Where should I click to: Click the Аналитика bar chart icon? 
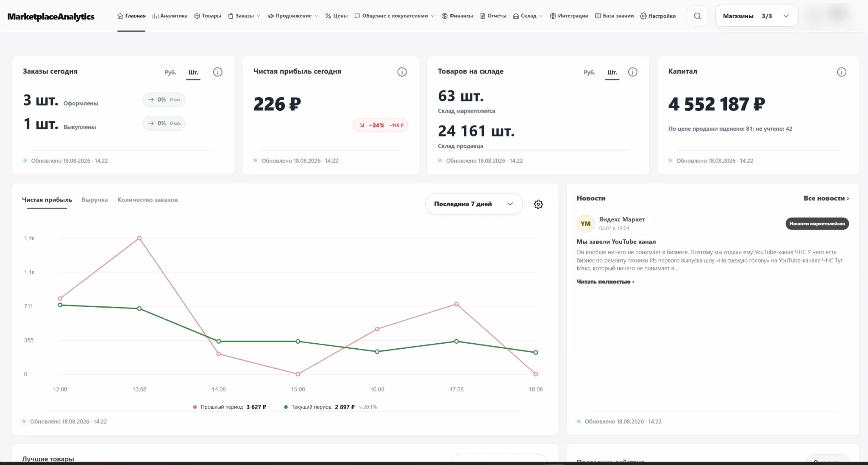(155, 16)
